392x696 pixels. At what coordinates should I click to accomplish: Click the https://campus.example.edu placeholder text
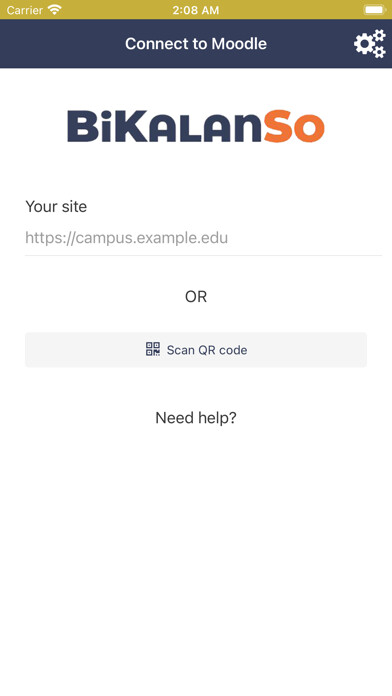127,238
